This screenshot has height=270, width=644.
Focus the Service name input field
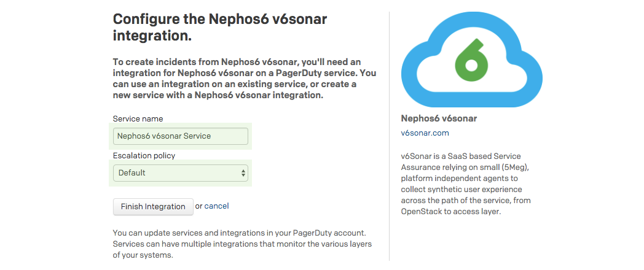[x=181, y=136]
